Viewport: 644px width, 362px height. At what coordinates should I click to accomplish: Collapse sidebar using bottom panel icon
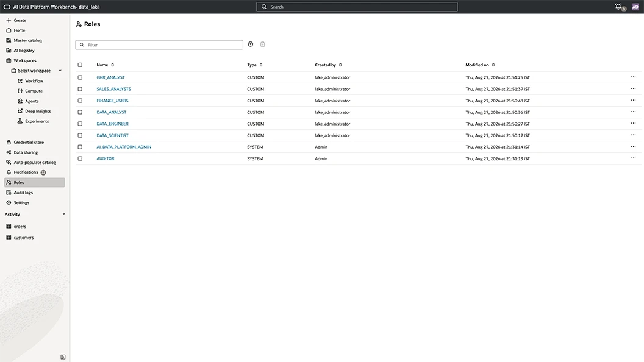63,357
